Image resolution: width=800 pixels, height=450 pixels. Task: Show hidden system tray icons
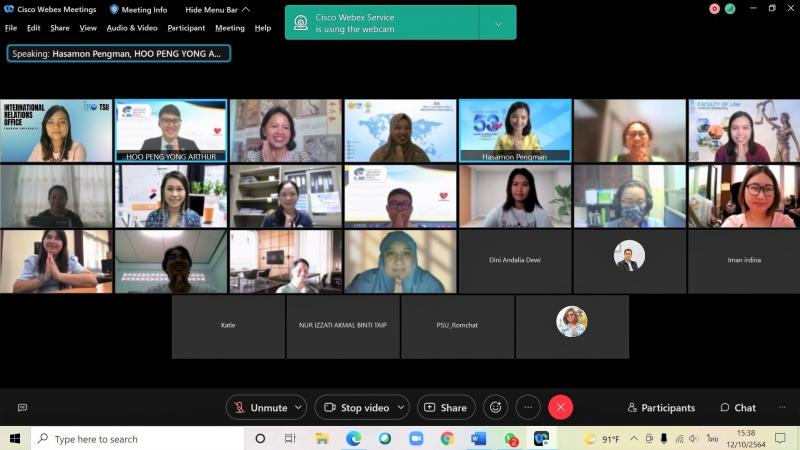(634, 438)
